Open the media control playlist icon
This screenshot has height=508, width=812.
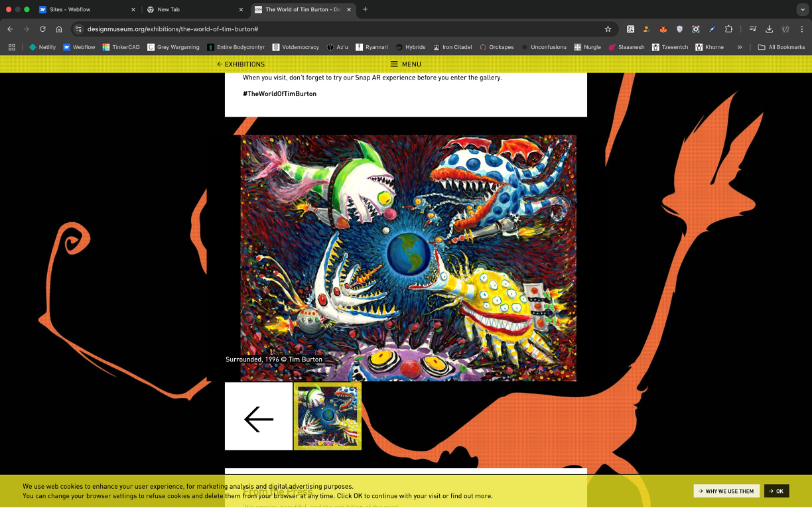[753, 29]
